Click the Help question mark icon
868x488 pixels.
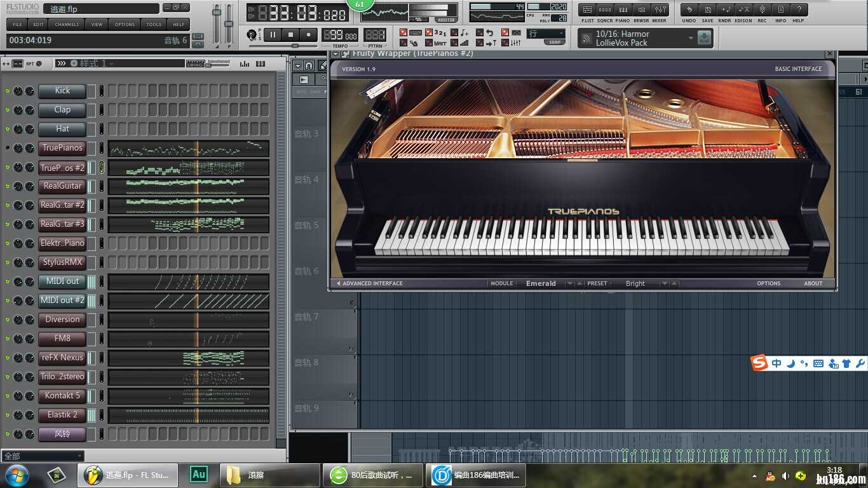pos(799,10)
